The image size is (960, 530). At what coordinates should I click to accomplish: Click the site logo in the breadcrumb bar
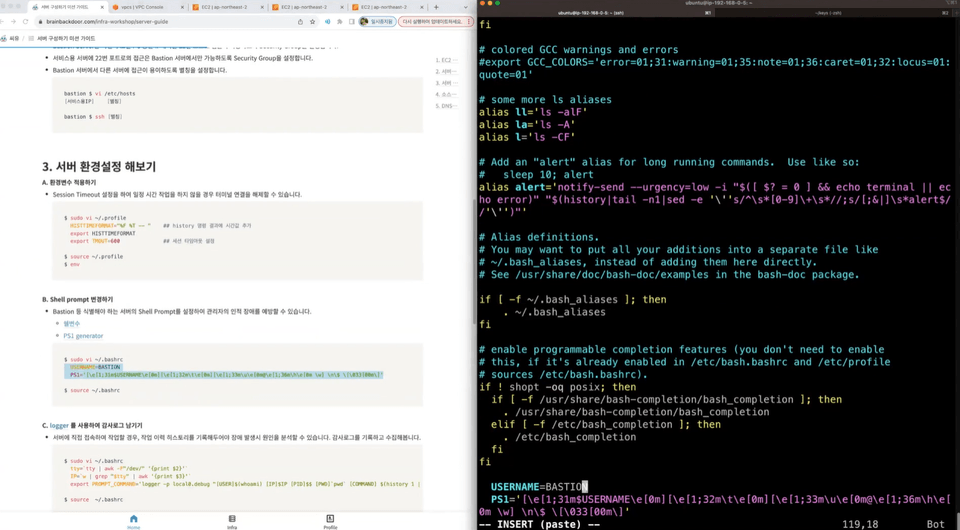pos(4,38)
